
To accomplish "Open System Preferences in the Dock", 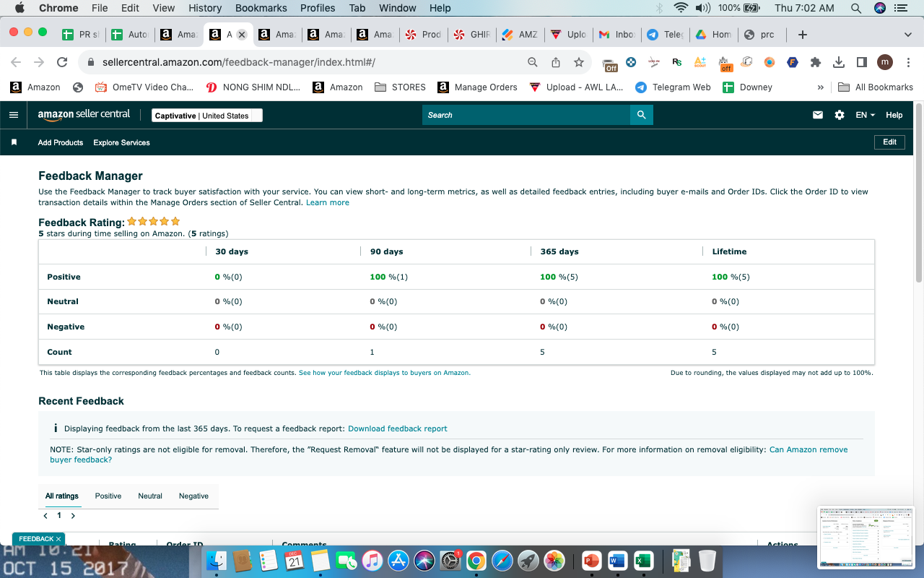I will tap(450, 561).
